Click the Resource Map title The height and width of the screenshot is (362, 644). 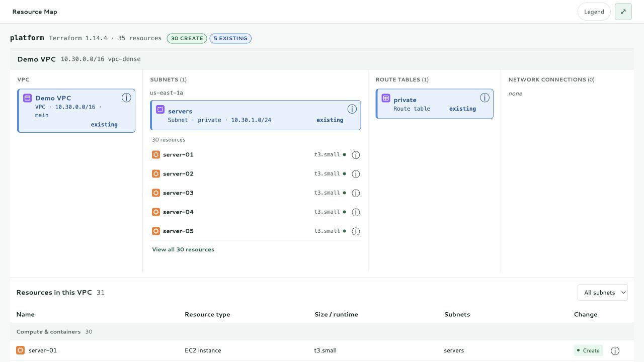pyautogui.click(x=35, y=12)
